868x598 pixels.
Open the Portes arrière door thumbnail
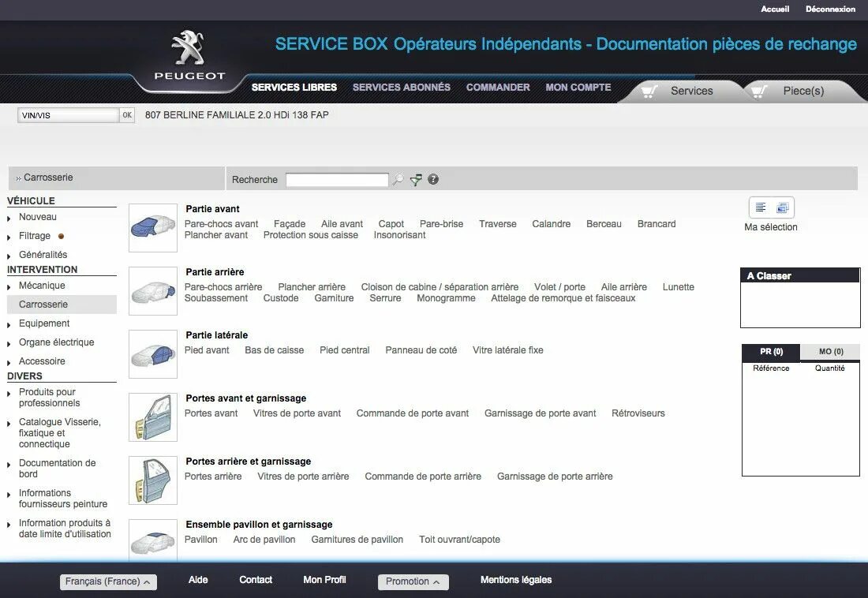click(153, 480)
